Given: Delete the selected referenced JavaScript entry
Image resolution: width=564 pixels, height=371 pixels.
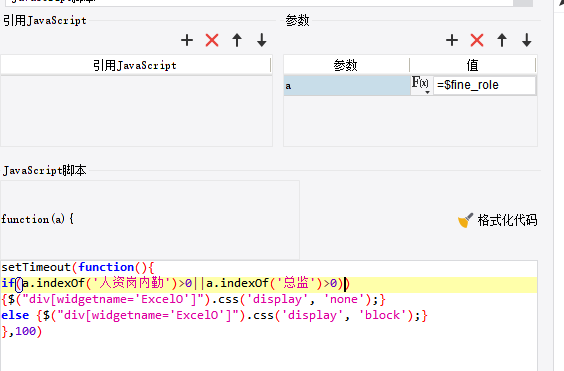Looking at the screenshot, I should click(x=212, y=40).
